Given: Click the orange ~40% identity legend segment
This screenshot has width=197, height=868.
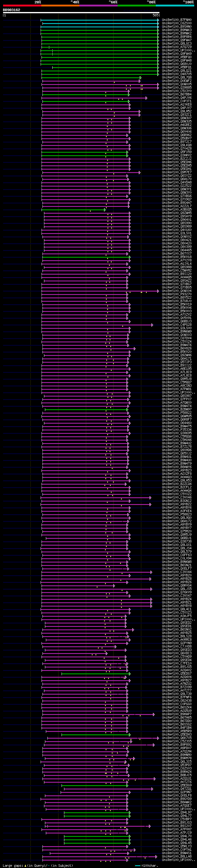Looking at the screenshot, I should 60,6.
